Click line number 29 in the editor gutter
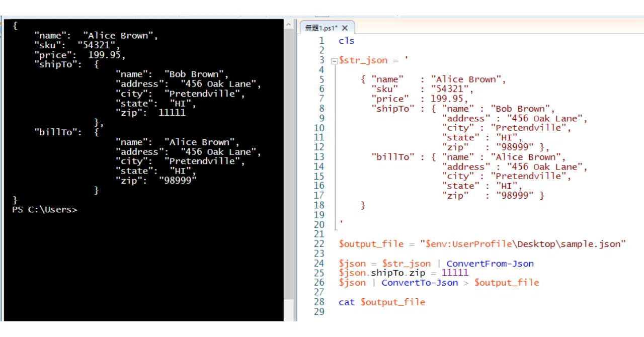The width and height of the screenshot is (644, 337). [x=319, y=312]
